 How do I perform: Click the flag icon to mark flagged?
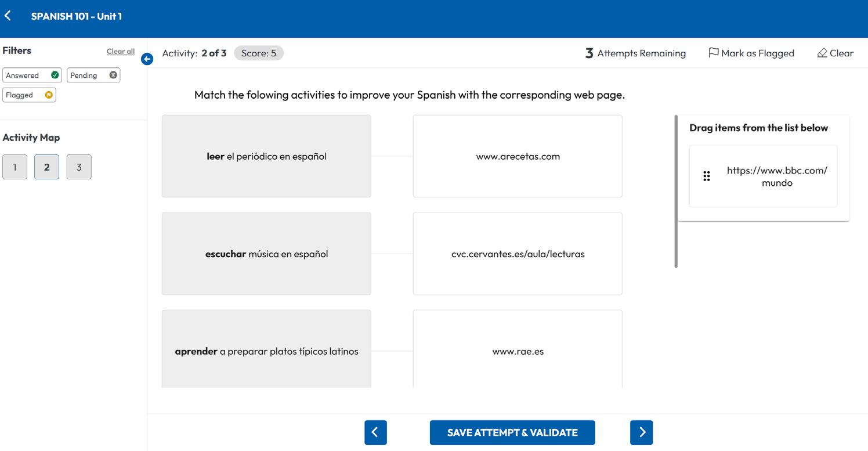coord(714,53)
